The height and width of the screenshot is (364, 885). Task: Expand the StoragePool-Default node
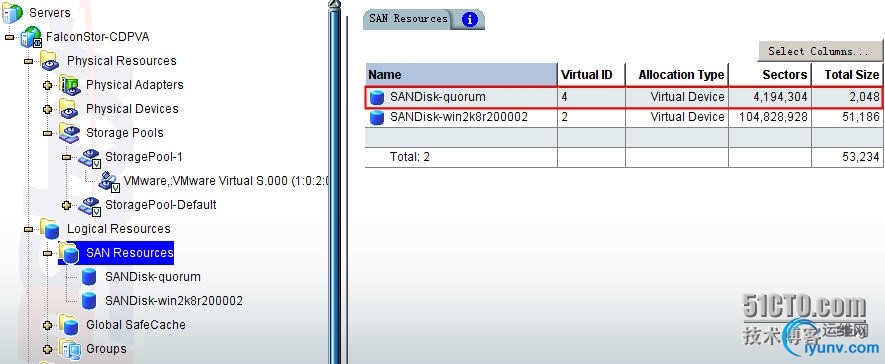[x=67, y=205]
